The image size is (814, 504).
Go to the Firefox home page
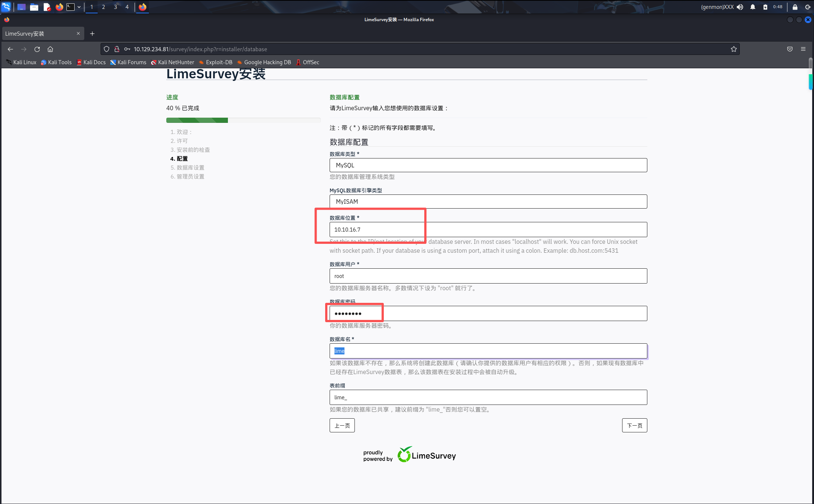50,49
